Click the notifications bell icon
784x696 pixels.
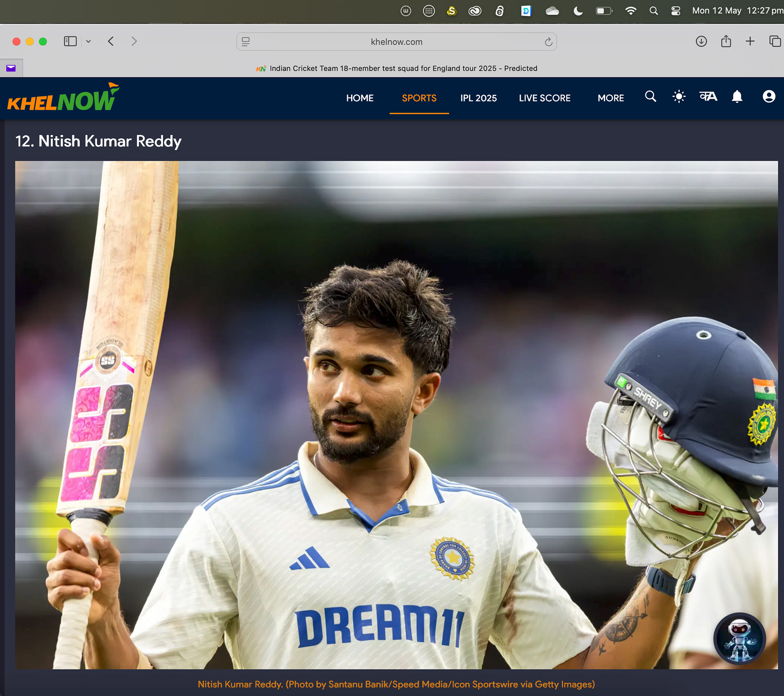click(x=737, y=97)
